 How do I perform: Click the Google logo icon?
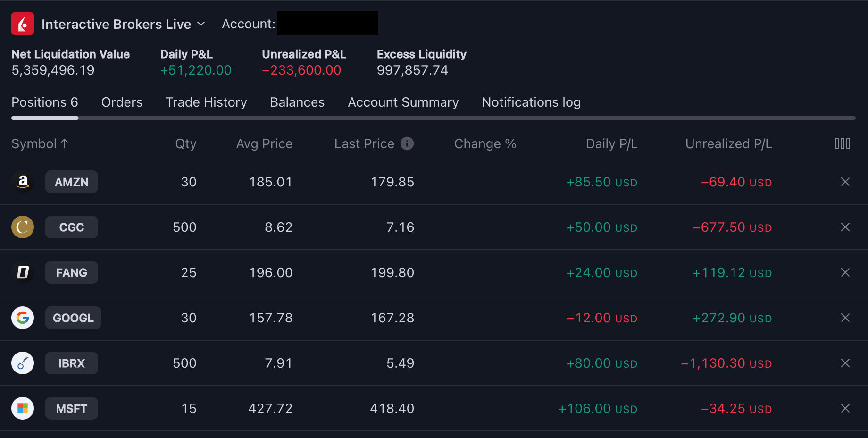pos(23,318)
